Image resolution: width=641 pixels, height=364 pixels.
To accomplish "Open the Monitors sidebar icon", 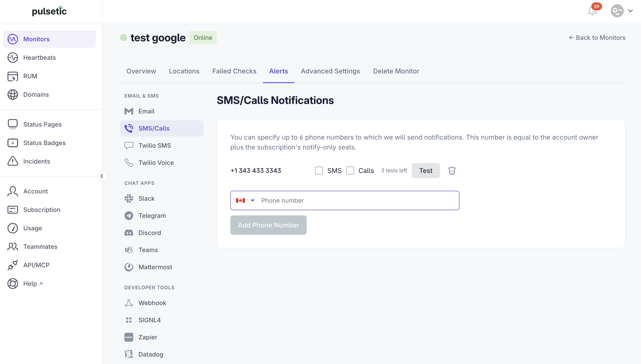I will [13, 39].
